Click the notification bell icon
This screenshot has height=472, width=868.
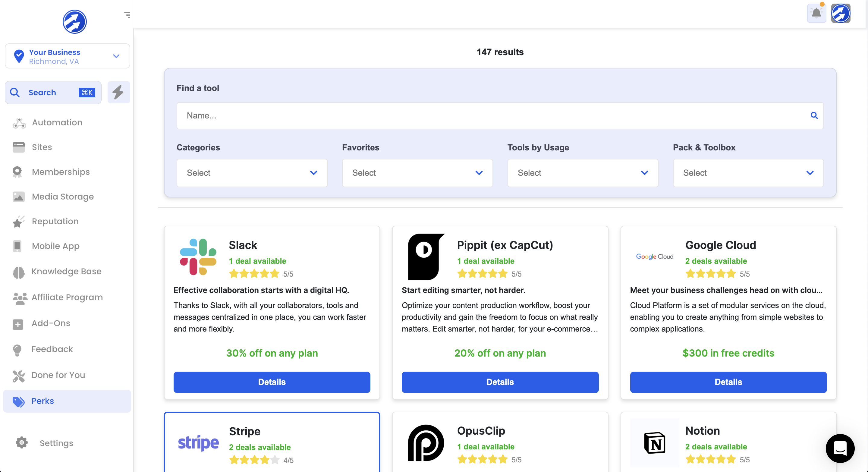pos(816,13)
